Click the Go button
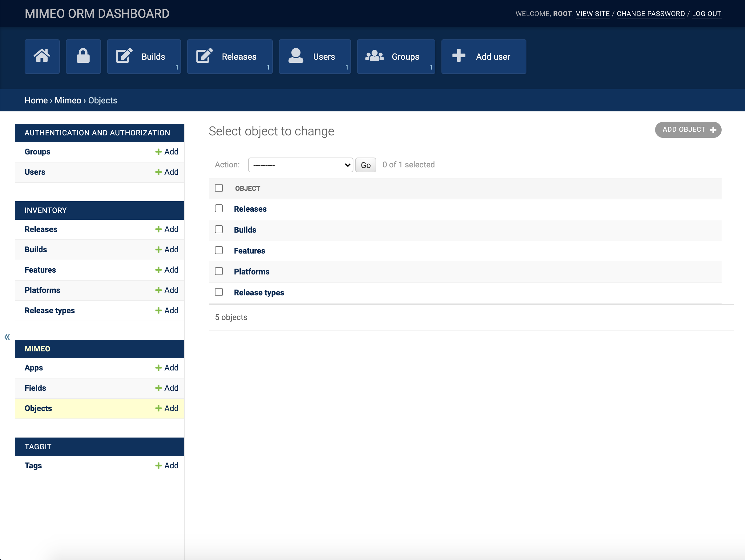The width and height of the screenshot is (745, 560). pos(365,165)
